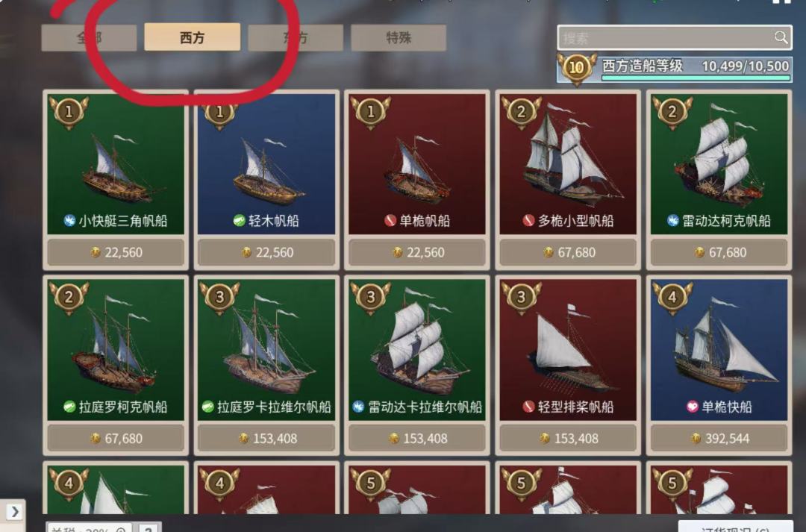Click the red type icon beside 轻型排桨帆船
The width and height of the screenshot is (806, 532).
pos(528,407)
